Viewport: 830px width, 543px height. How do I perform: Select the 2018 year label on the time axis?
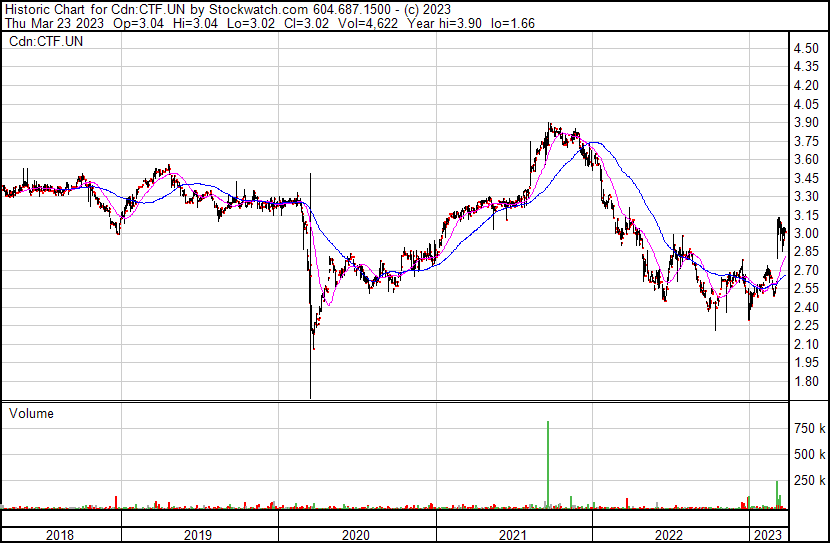click(x=60, y=536)
